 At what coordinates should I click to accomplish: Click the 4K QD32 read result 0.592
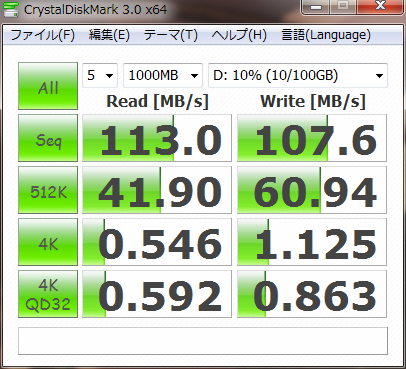(157, 294)
